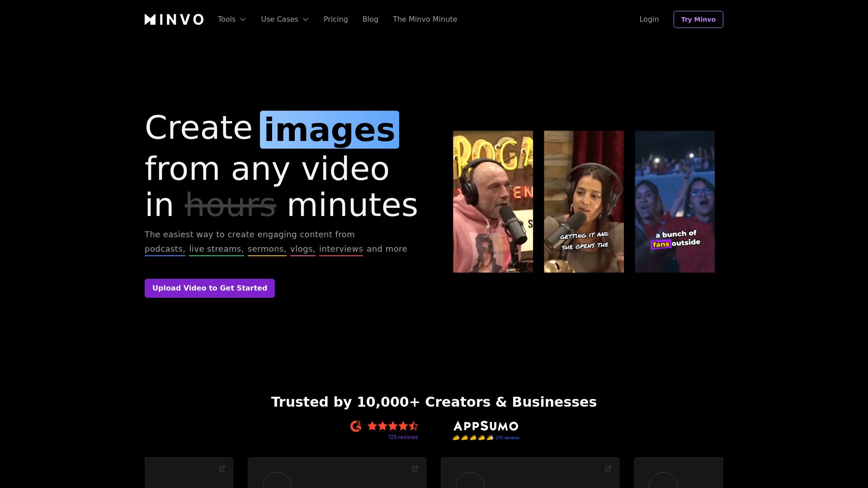868x488 pixels.
Task: Select the 'a bunch of fans outside' thumbnail
Action: pos(675,202)
